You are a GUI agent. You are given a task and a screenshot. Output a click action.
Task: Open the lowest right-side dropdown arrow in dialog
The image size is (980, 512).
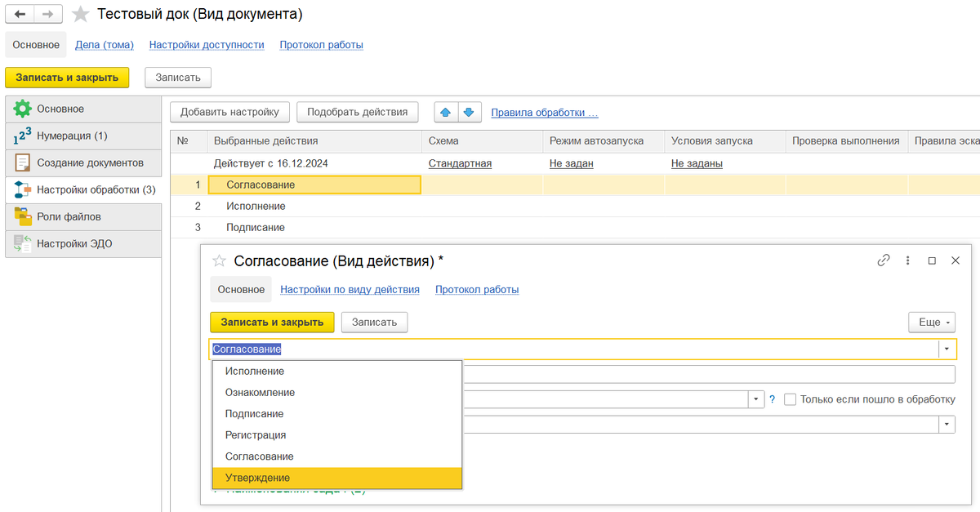947,425
